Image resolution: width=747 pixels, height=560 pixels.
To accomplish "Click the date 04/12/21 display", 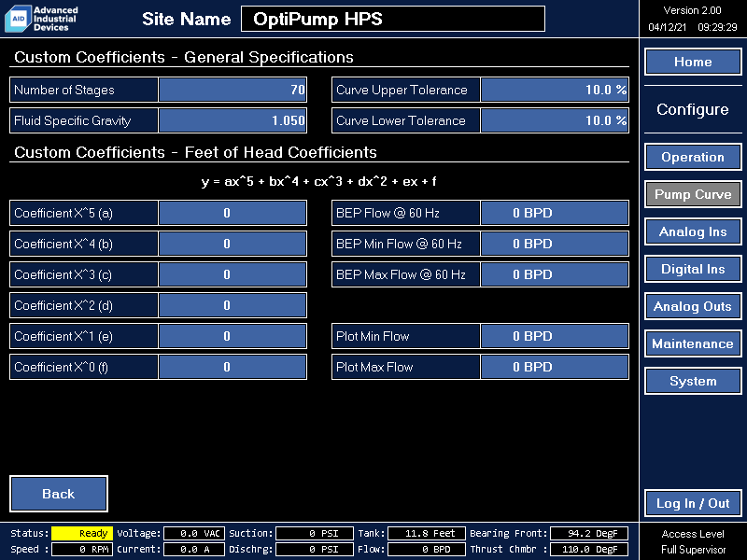I will click(x=667, y=27).
